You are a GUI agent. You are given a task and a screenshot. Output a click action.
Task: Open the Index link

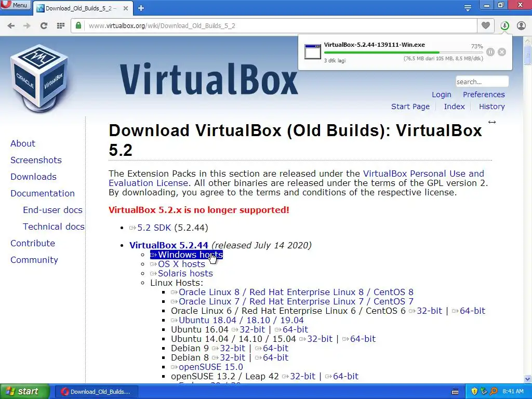[x=454, y=107]
